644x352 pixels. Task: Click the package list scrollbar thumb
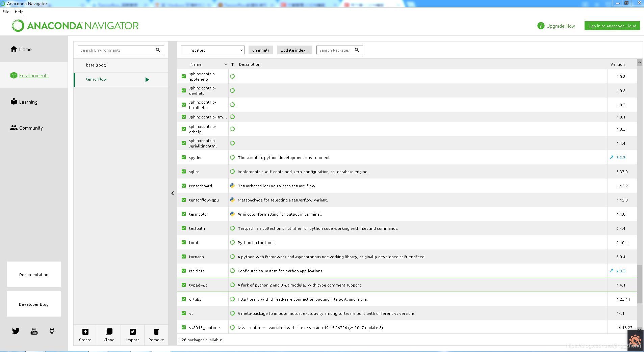(640, 284)
